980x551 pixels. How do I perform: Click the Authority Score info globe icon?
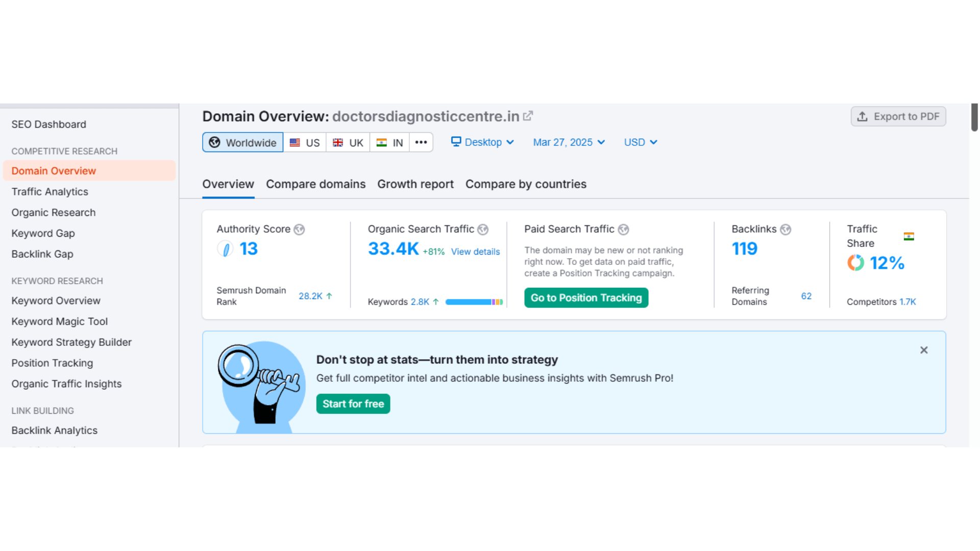coord(299,230)
